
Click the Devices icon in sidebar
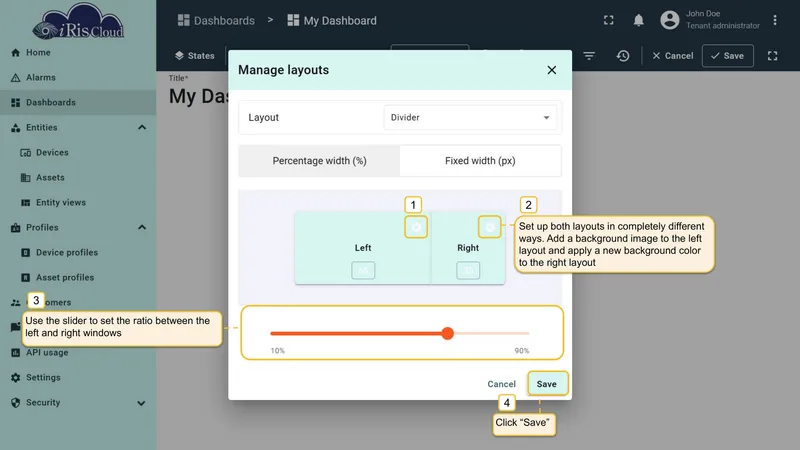[26, 153]
